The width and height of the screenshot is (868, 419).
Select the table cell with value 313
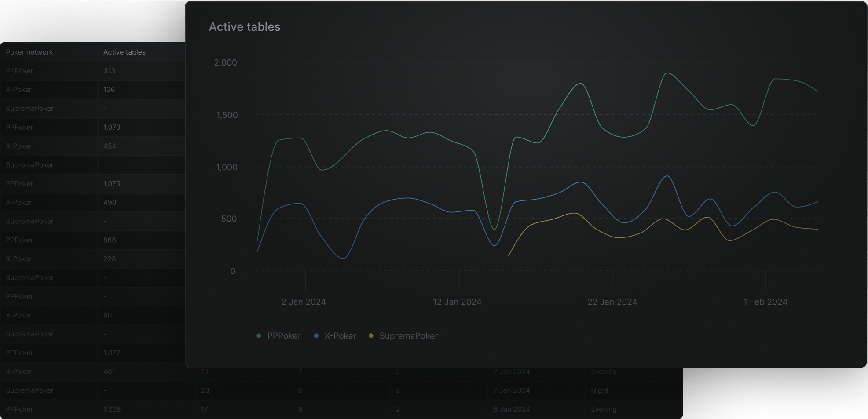point(109,71)
